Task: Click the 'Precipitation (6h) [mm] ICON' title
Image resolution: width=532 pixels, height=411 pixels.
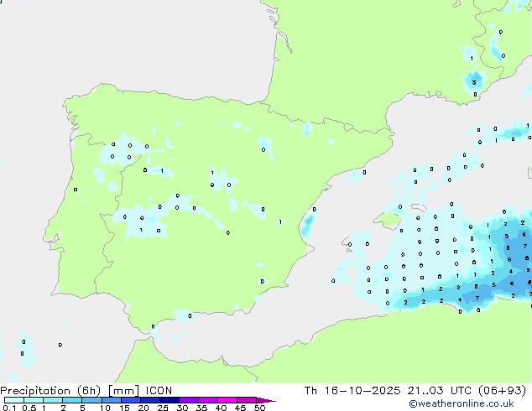Action: pyautogui.click(x=86, y=391)
